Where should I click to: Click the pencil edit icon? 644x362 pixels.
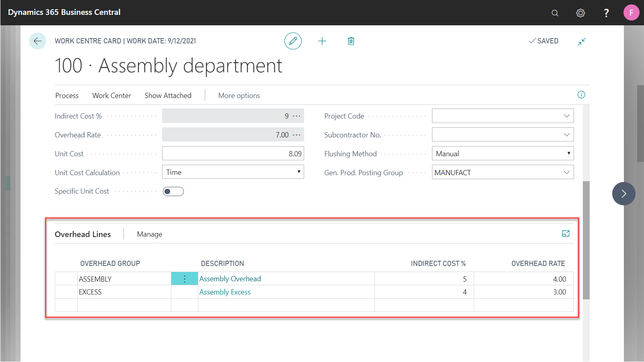[x=293, y=41]
